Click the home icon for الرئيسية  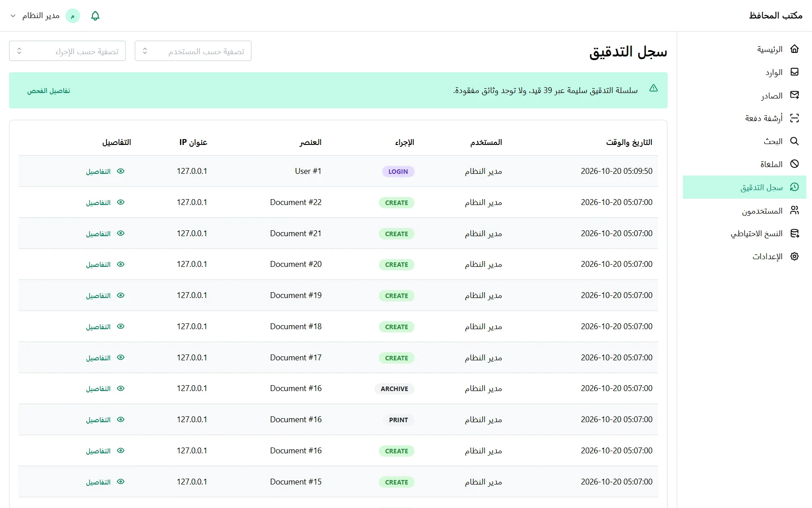794,49
